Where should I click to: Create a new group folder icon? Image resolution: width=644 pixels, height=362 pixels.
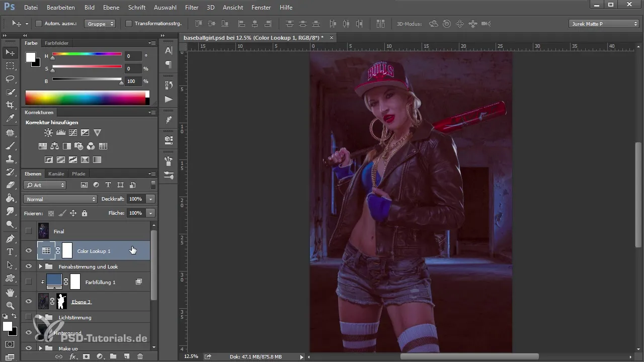(x=113, y=356)
